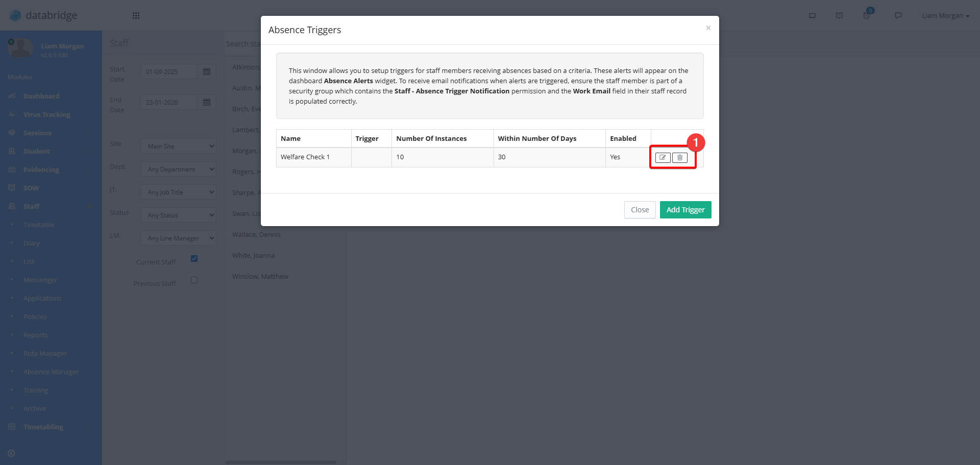980x465 pixels.
Task: Open the apps grid icon
Action: point(136,15)
